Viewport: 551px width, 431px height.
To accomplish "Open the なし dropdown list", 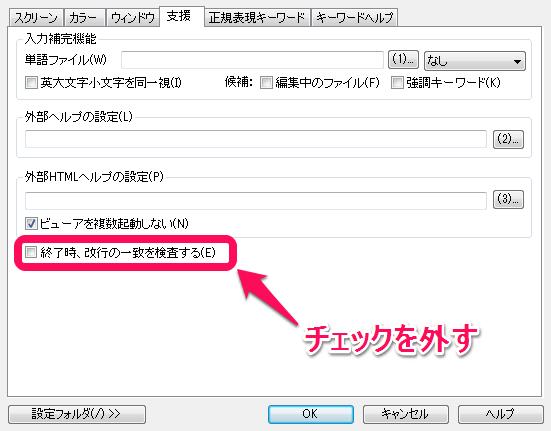I will (475, 61).
